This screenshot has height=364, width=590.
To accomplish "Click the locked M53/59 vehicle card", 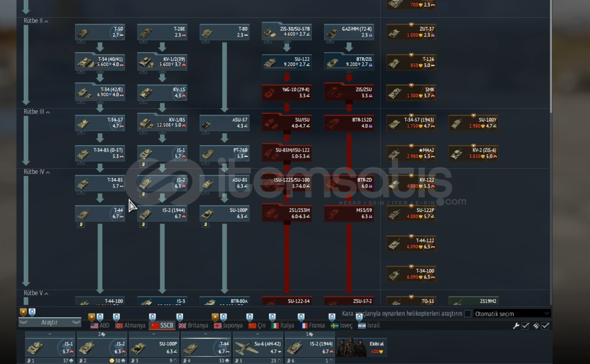I will pos(349,214).
